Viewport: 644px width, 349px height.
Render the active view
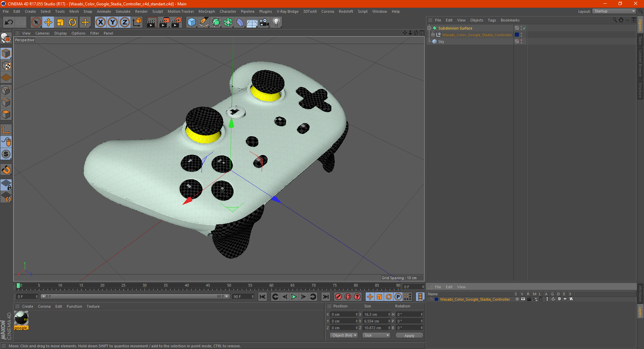(x=152, y=22)
